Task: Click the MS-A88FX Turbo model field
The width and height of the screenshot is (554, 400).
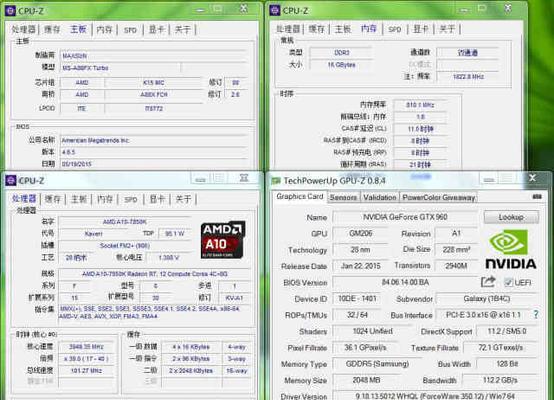Action: [120, 68]
